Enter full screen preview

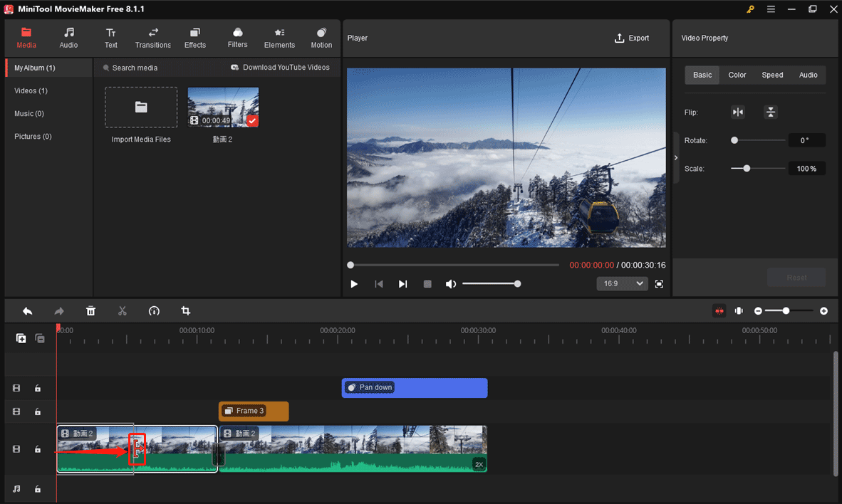[x=659, y=284]
